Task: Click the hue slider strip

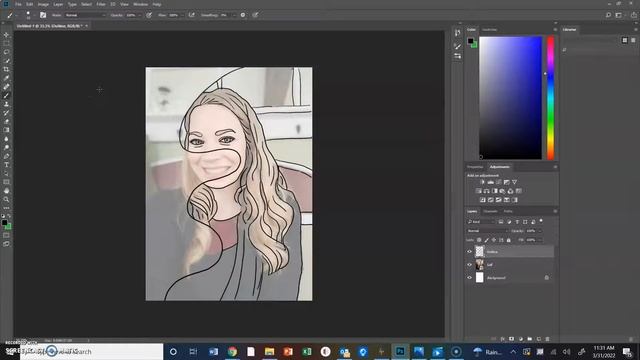Action: click(x=551, y=98)
